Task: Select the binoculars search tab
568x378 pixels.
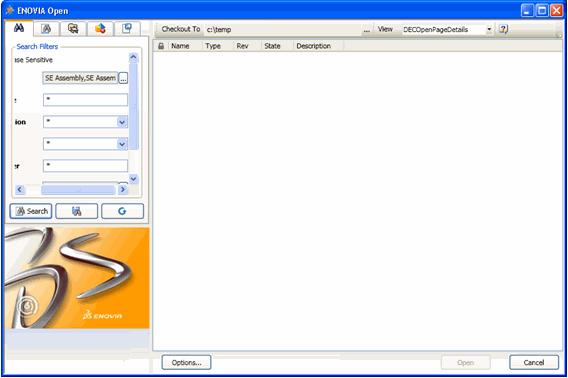Action: coord(19,28)
